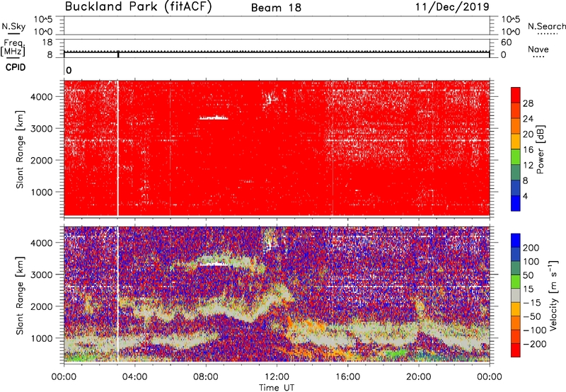Click the 'Buckland Park (fitACF)' plot title
566x392 pixels.
pyautogui.click(x=138, y=7)
